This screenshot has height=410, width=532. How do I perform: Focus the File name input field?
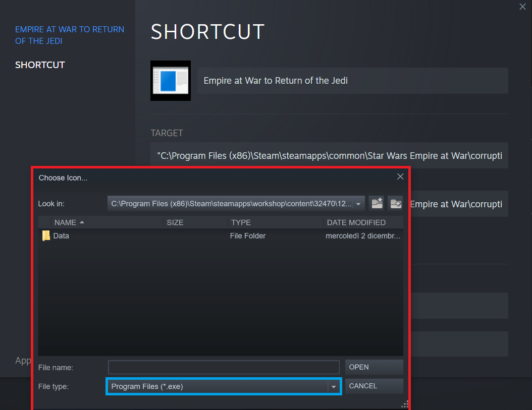tap(224, 367)
